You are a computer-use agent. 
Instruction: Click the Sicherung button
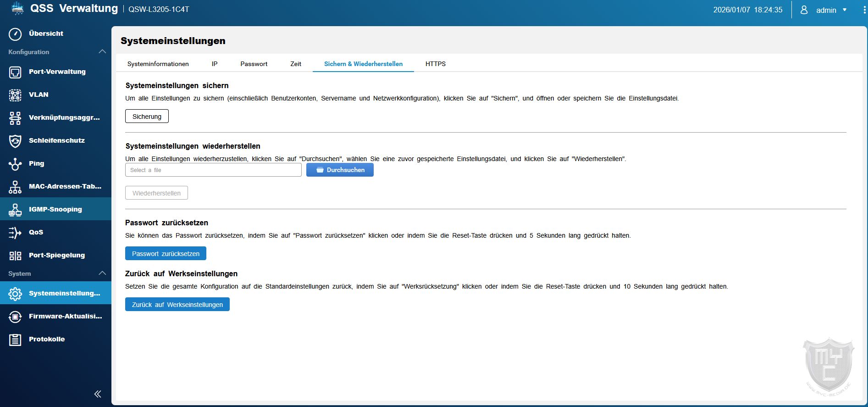pos(147,117)
